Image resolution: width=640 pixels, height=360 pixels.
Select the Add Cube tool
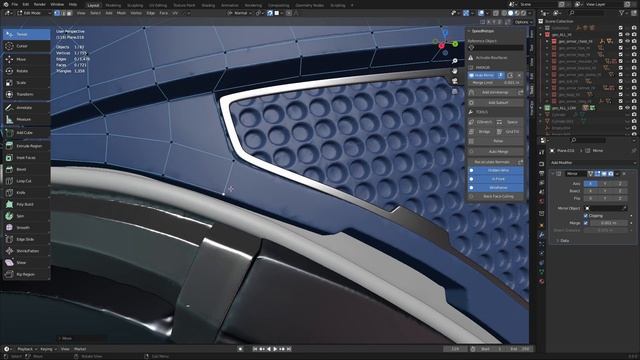tap(27, 133)
